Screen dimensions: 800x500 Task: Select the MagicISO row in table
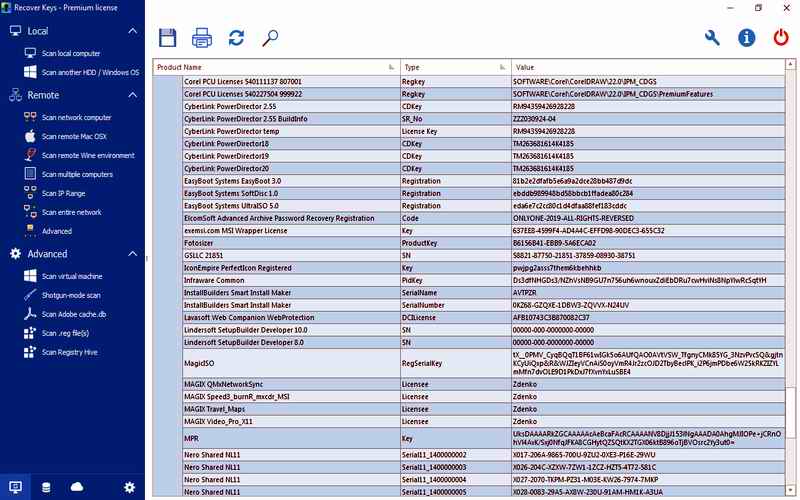point(290,363)
